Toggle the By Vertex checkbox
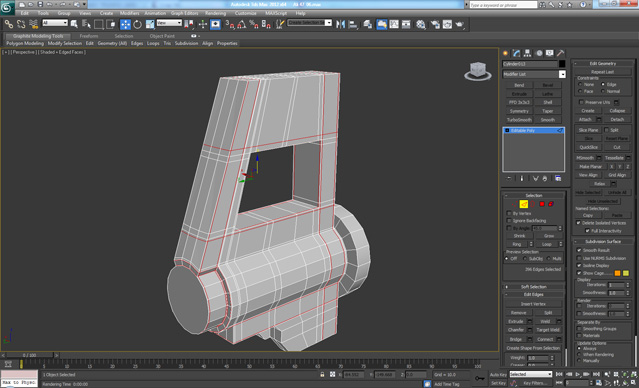 509,213
